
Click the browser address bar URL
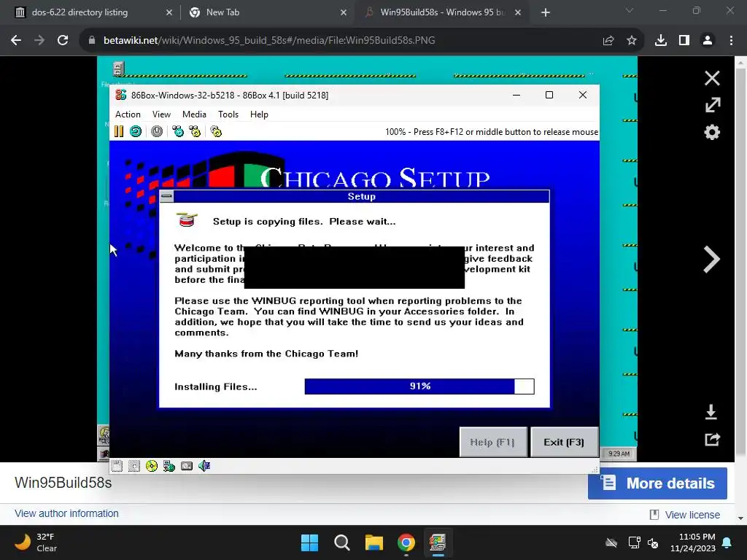[x=269, y=41]
